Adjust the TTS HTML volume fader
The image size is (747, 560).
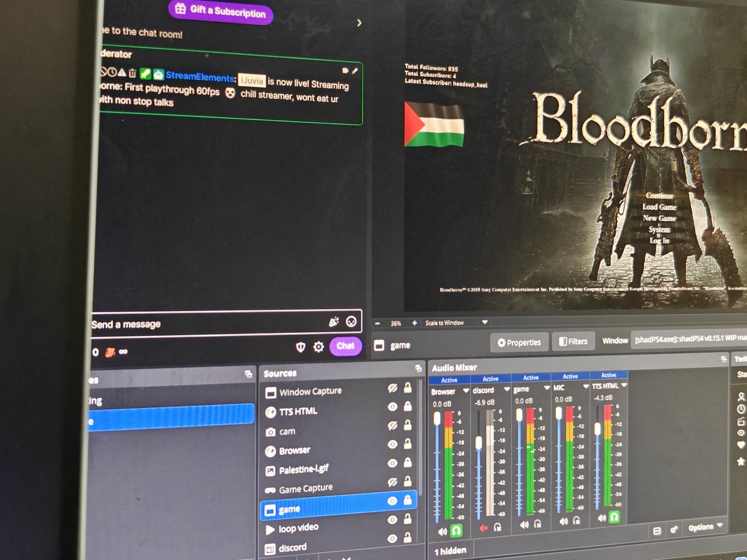pos(598,428)
